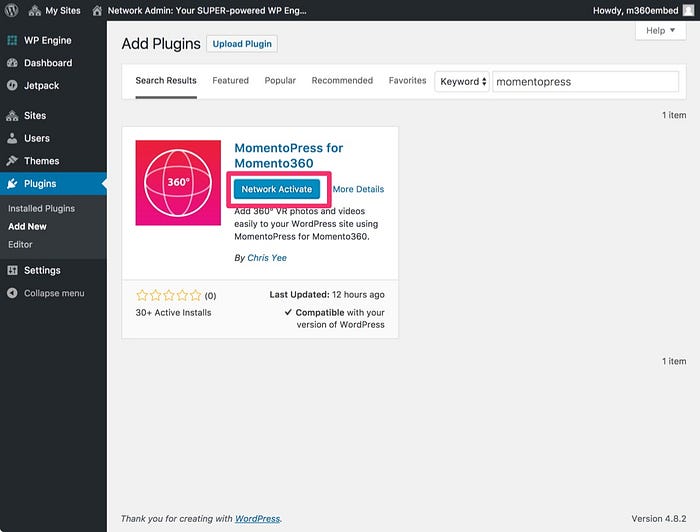Open My Sites network icon in the admin bar
Image resolution: width=700 pixels, height=532 pixels.
coord(34,11)
